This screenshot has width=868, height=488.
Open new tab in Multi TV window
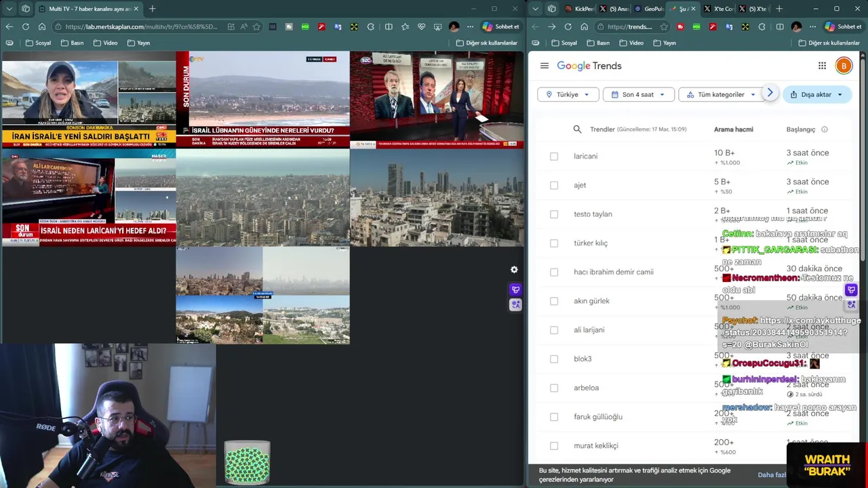152,9
